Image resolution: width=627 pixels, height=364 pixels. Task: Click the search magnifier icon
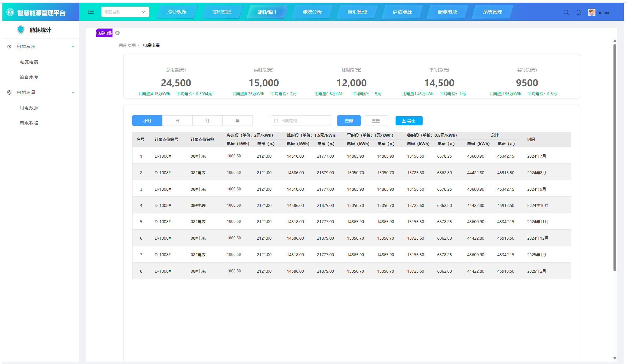566,12
